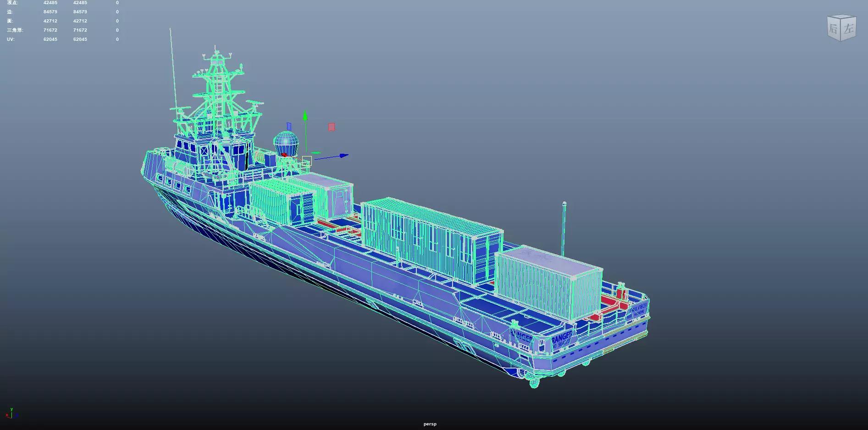Click the 边 label in the poly count HUD
The width and height of the screenshot is (868, 430).
(x=10, y=12)
